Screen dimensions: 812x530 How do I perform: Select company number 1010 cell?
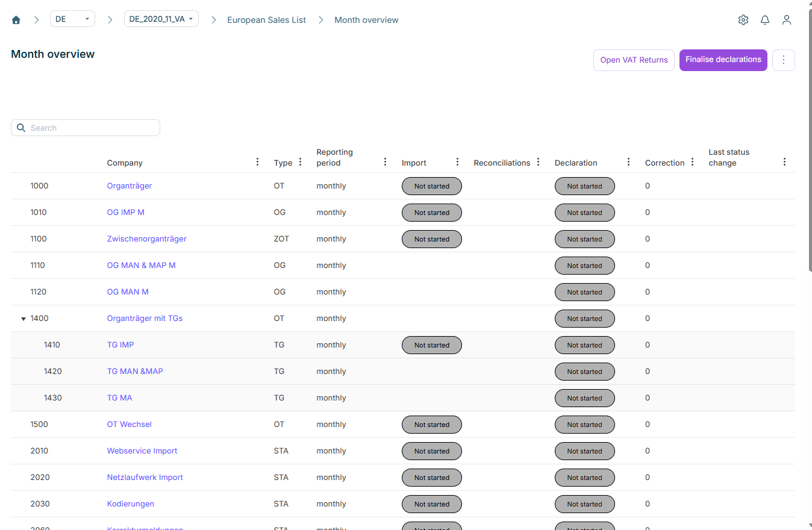[x=39, y=213]
